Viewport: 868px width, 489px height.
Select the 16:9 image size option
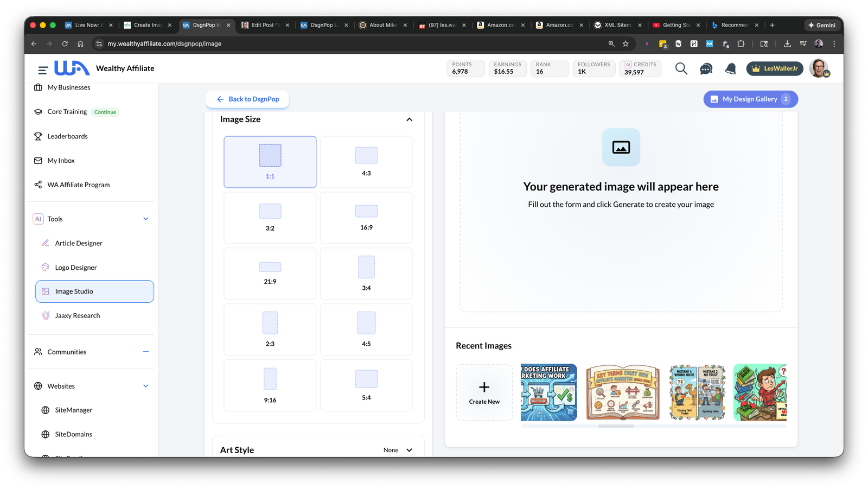click(x=366, y=218)
